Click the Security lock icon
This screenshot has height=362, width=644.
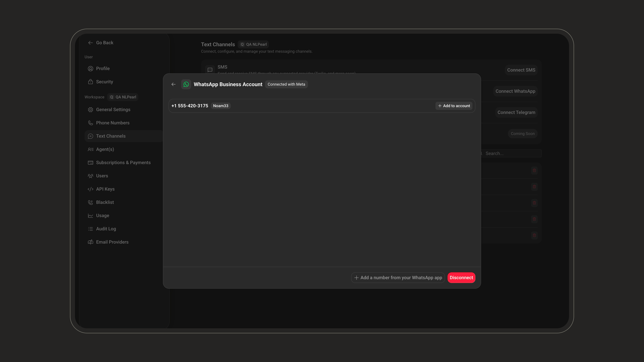[91, 82]
